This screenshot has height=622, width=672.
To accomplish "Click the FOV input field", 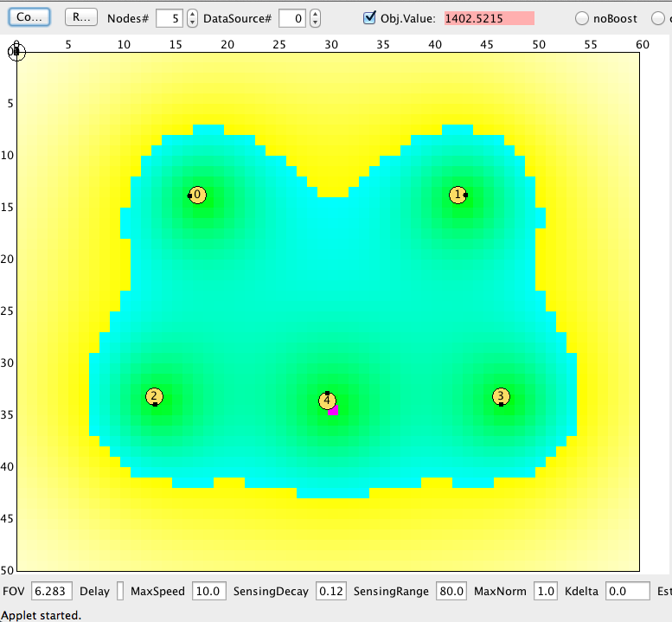I will [52, 592].
